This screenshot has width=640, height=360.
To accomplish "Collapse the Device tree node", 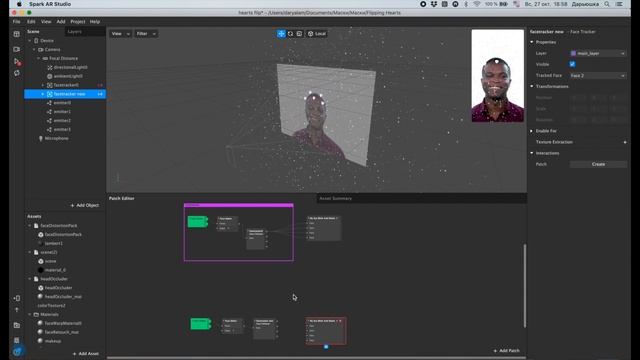I will coord(29,41).
